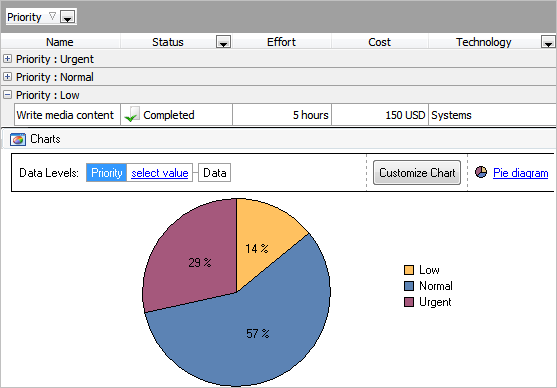This screenshot has height=388, width=557.
Task: Open the Status column filter dropdown
Action: coord(223,42)
